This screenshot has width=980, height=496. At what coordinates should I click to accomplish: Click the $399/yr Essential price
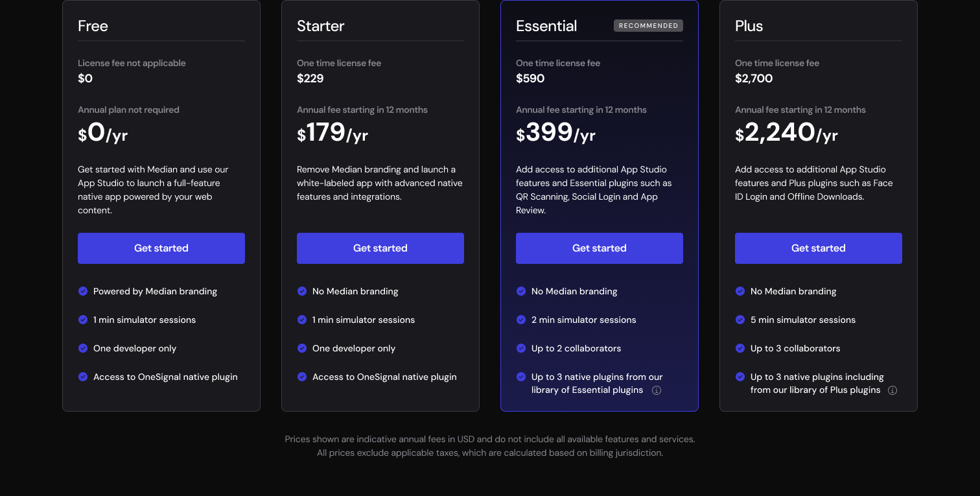[x=555, y=133]
